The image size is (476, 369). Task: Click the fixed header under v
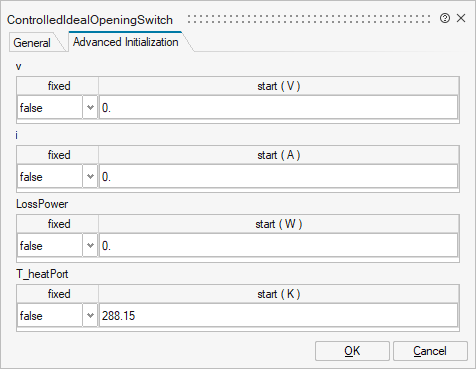(58, 86)
